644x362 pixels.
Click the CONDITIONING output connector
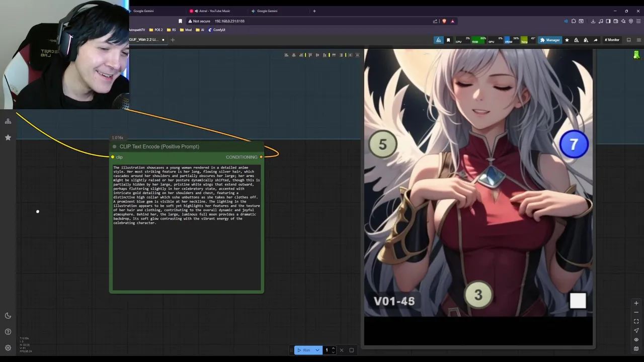261,157
